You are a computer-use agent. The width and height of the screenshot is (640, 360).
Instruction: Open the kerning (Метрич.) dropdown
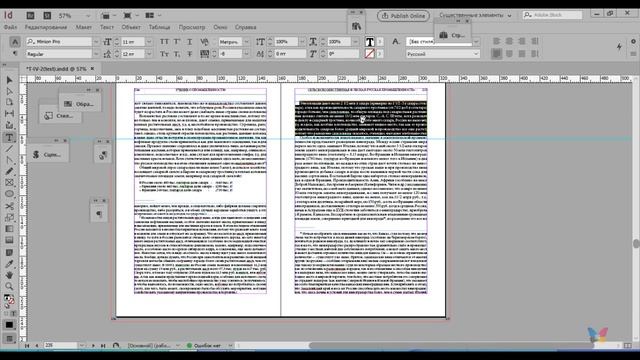click(x=246, y=42)
